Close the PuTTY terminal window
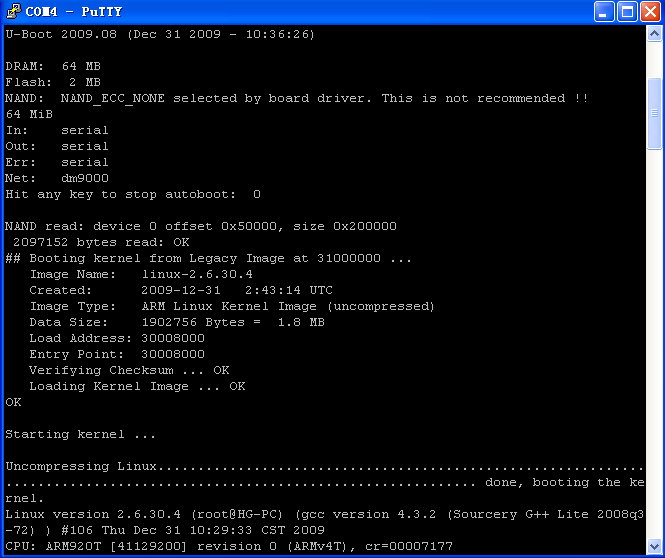Screen dimensions: 665x558 651,11
